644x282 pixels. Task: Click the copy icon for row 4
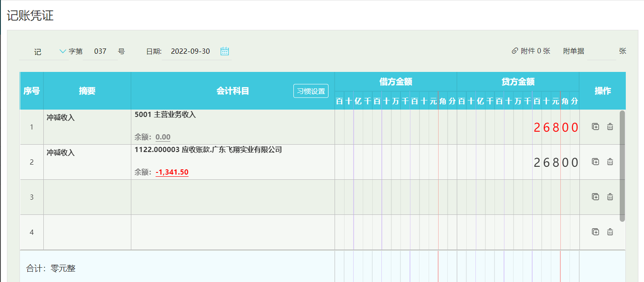(x=595, y=232)
